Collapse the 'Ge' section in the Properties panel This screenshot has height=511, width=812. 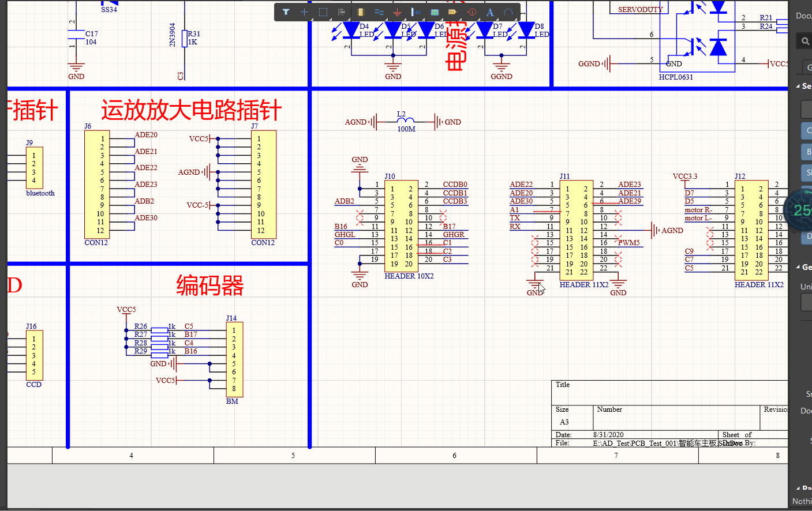tap(798, 267)
